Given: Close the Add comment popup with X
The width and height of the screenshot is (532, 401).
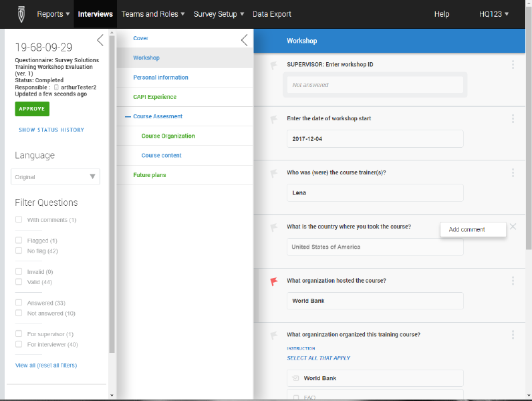Looking at the screenshot, I should [x=513, y=227].
